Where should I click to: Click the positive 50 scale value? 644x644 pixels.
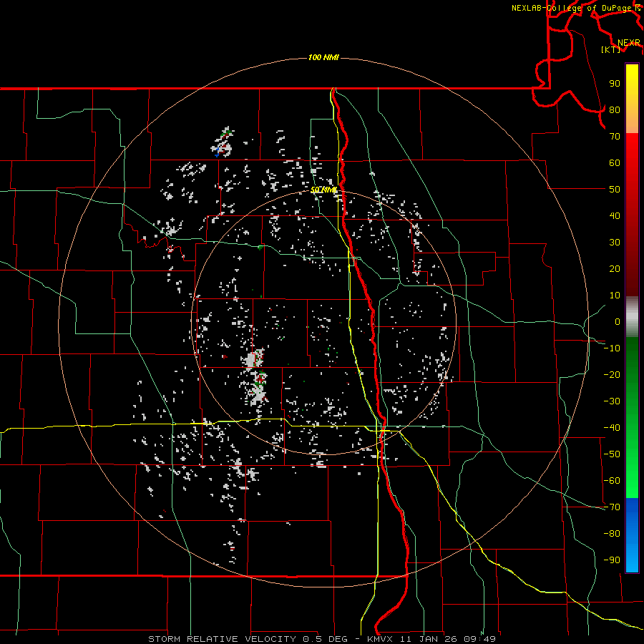615,190
